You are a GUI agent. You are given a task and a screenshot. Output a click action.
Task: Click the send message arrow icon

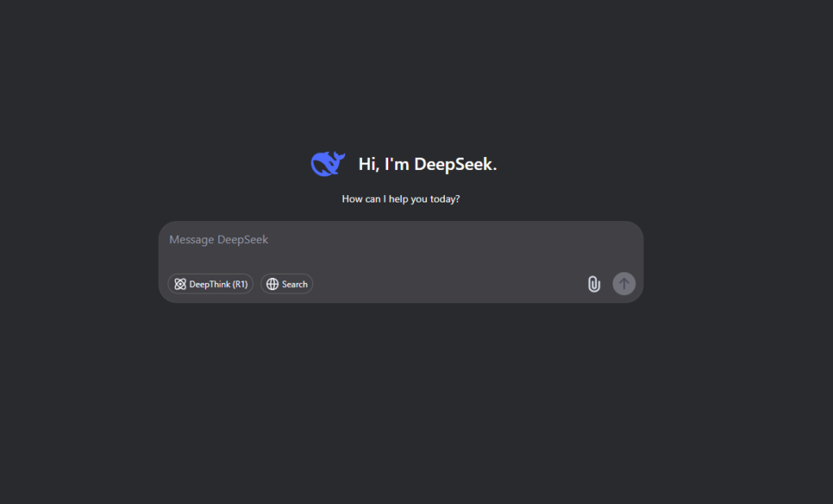click(624, 284)
